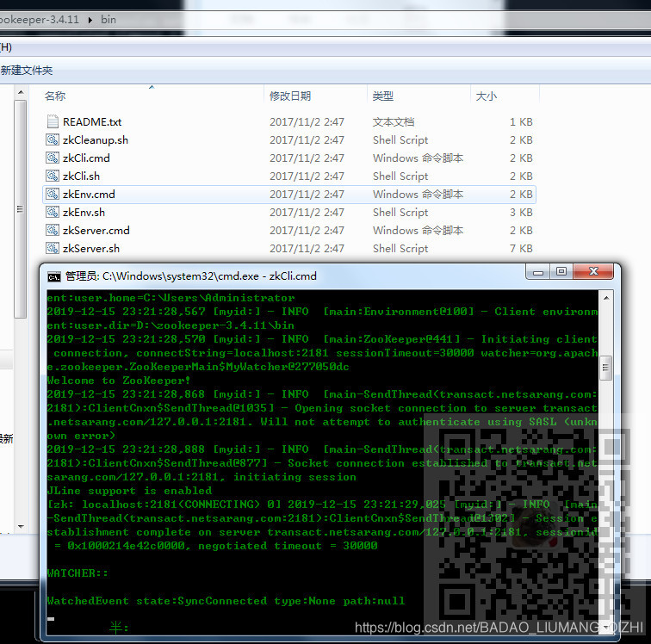Maximize the cmd.exe window
Screen dimensions: 651x644
561,271
